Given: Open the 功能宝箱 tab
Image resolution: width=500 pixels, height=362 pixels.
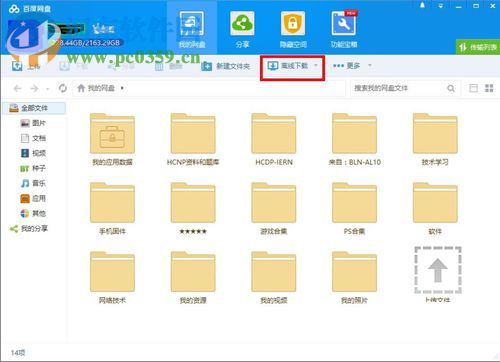Looking at the screenshot, I should (x=344, y=29).
